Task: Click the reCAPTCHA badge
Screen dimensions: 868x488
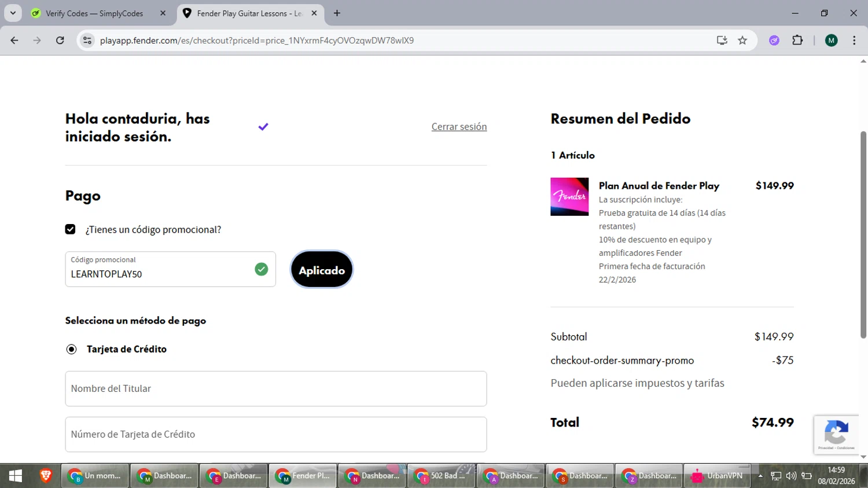Action: coord(836,434)
